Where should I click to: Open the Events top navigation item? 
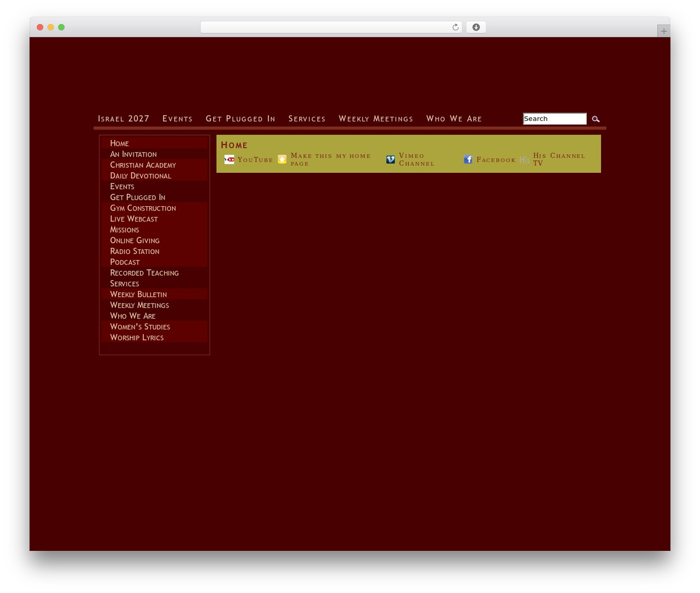pyautogui.click(x=177, y=119)
